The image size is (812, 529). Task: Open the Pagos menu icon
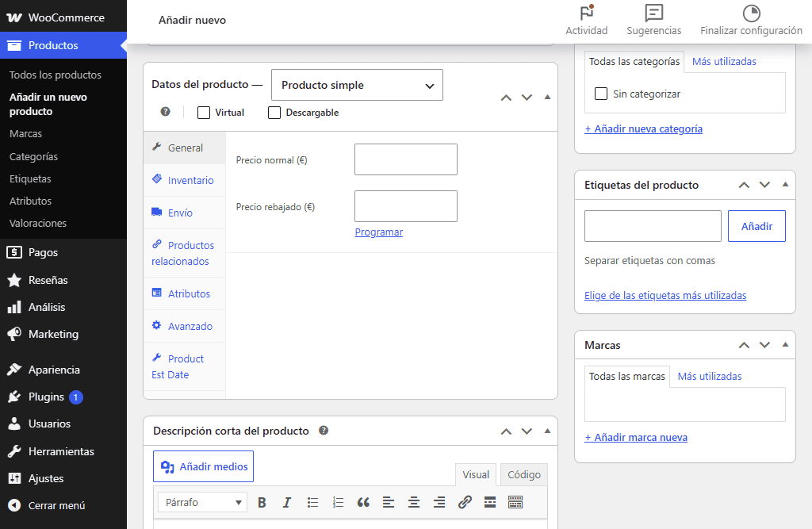tap(14, 252)
